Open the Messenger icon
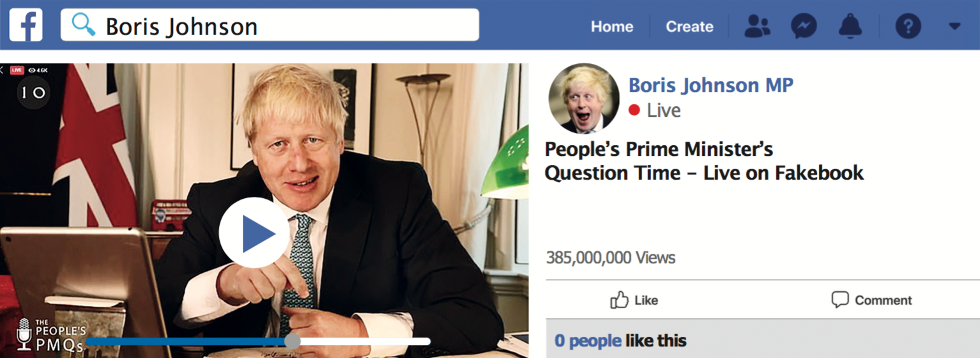The width and height of the screenshot is (980, 358). point(804,26)
